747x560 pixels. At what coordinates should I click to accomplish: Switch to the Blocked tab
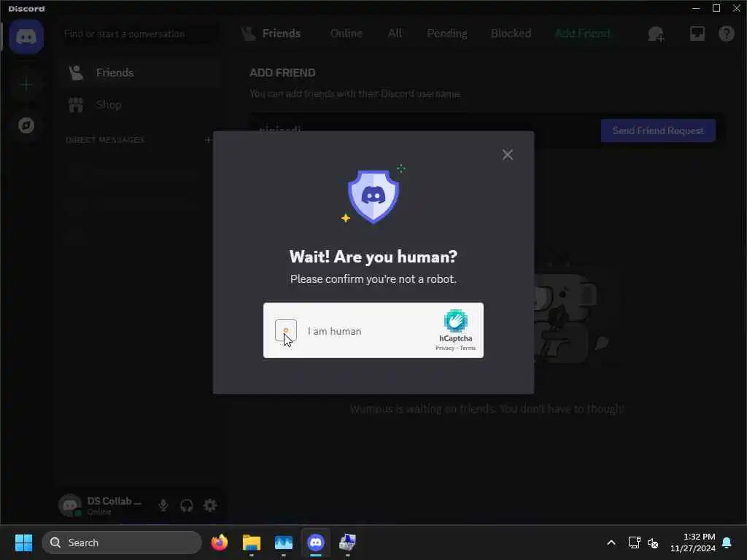pos(511,34)
